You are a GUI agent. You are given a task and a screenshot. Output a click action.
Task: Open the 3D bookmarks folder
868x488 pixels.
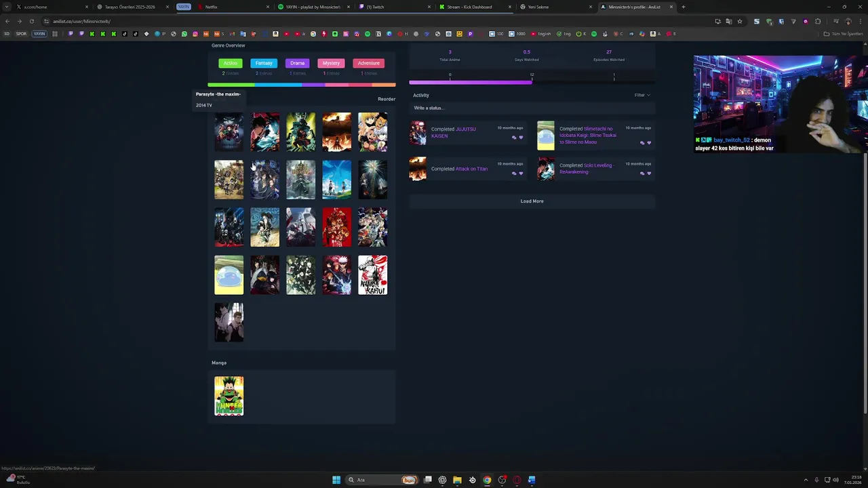[x=7, y=34]
